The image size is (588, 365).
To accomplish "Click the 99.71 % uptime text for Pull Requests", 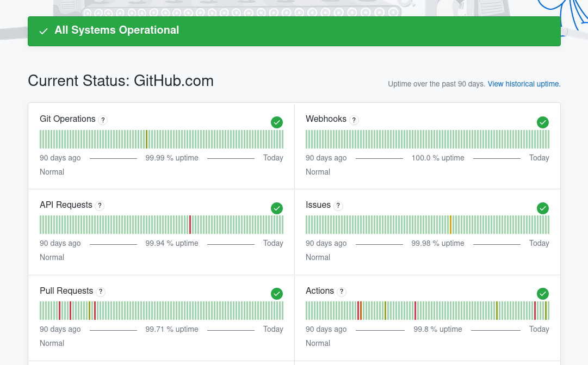I will click(x=172, y=329).
